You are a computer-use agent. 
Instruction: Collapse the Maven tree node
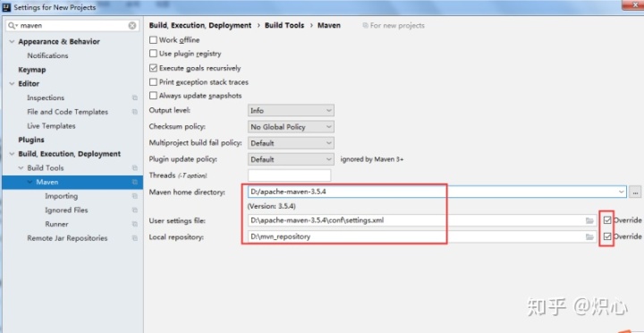[30, 182]
